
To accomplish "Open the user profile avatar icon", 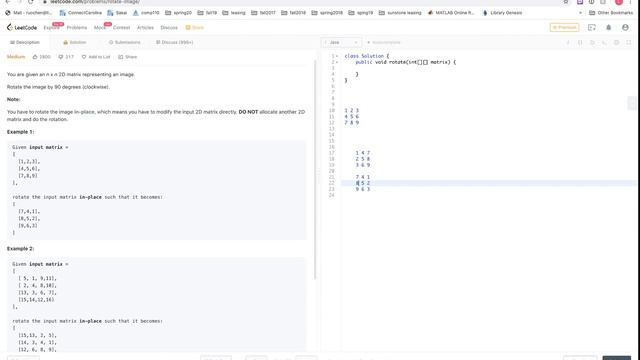I will 625,27.
